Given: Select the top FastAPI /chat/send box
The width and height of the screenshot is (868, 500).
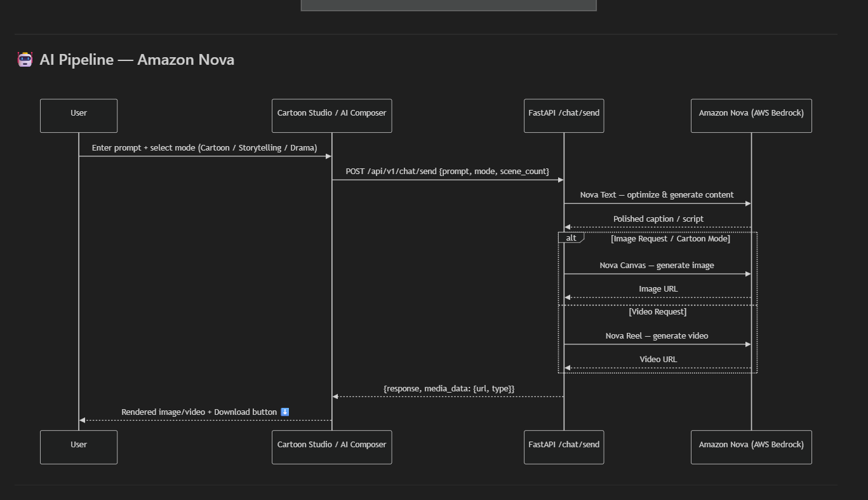Looking at the screenshot, I should (x=564, y=116).
